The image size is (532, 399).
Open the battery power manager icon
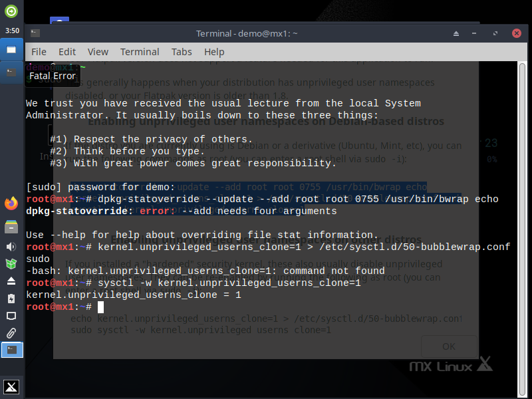tap(11, 299)
